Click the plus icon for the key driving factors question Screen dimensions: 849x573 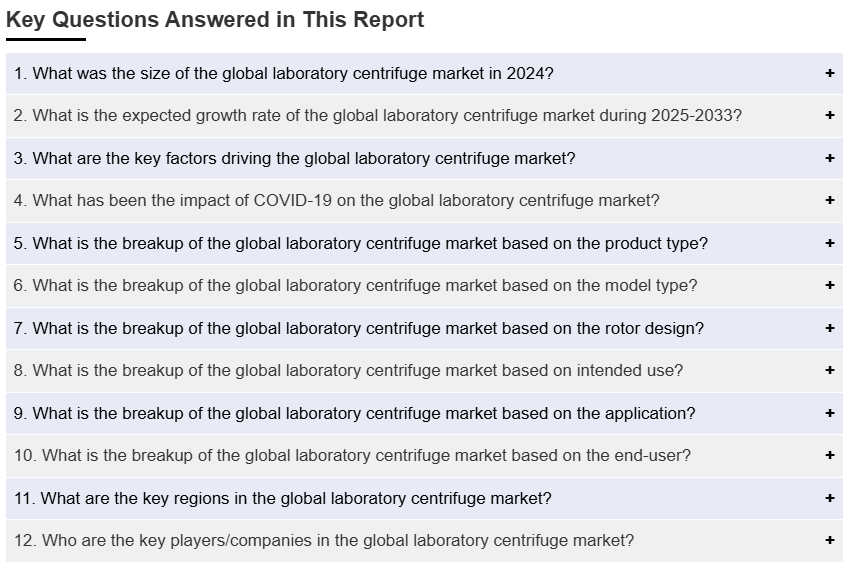tap(830, 158)
